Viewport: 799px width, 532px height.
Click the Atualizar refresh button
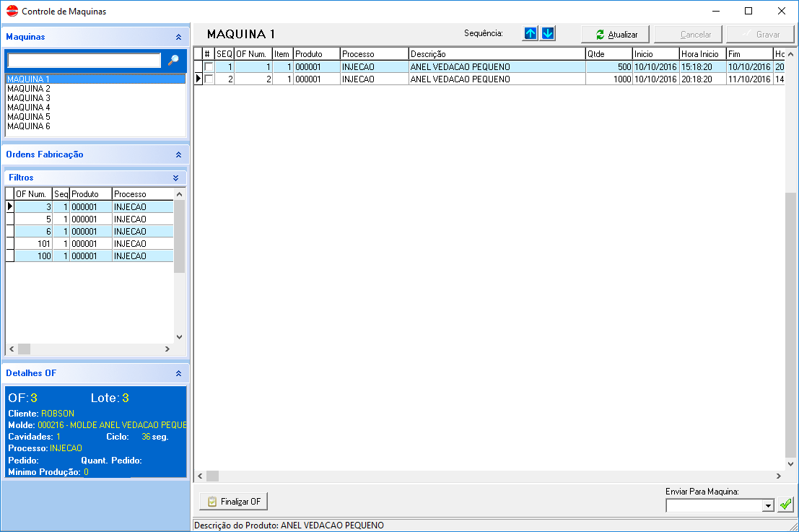point(616,35)
